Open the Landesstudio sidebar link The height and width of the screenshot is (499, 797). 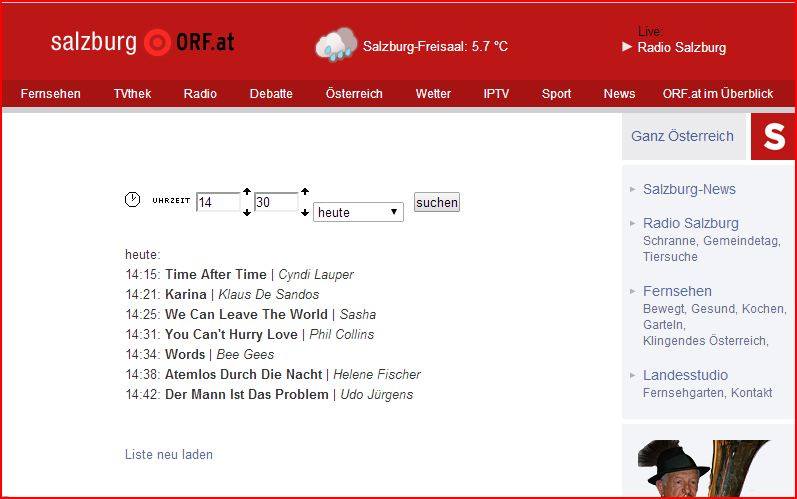coord(685,375)
